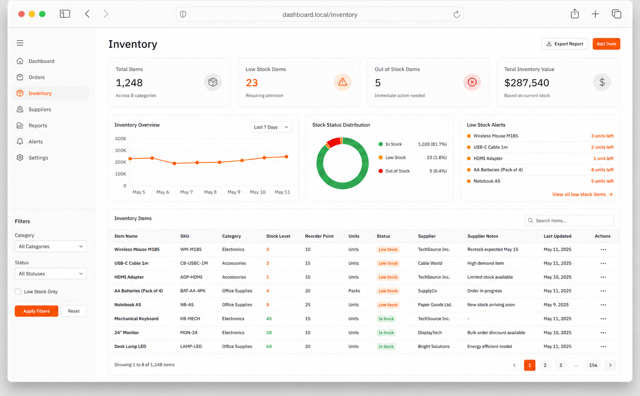Open Orders in the sidebar
This screenshot has height=396, width=640.
[37, 77]
